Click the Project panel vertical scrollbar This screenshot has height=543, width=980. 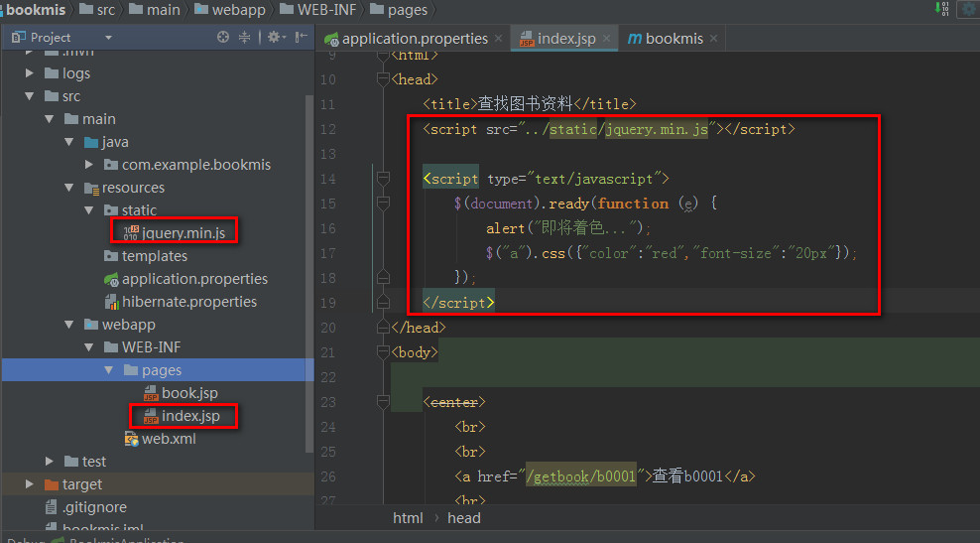(308, 273)
